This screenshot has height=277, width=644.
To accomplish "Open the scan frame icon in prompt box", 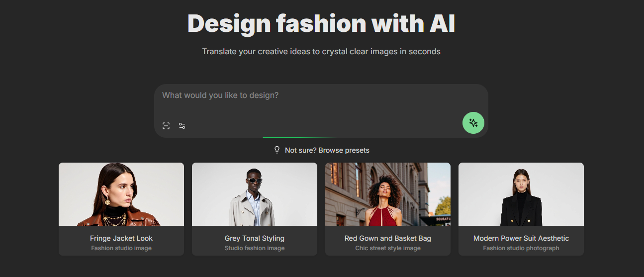I will click(x=166, y=126).
